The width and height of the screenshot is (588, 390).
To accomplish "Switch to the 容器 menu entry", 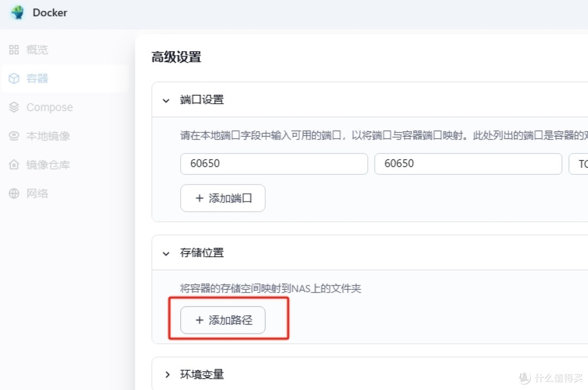I will click(x=37, y=78).
